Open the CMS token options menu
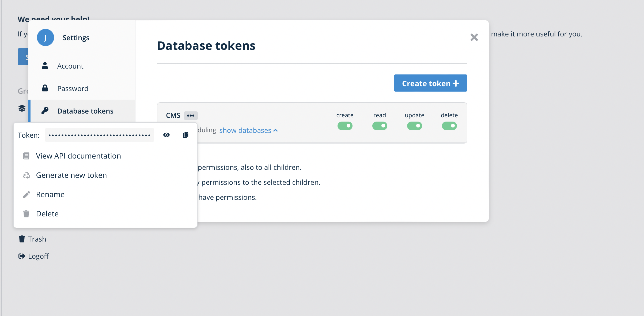The height and width of the screenshot is (316, 644). pyautogui.click(x=191, y=115)
